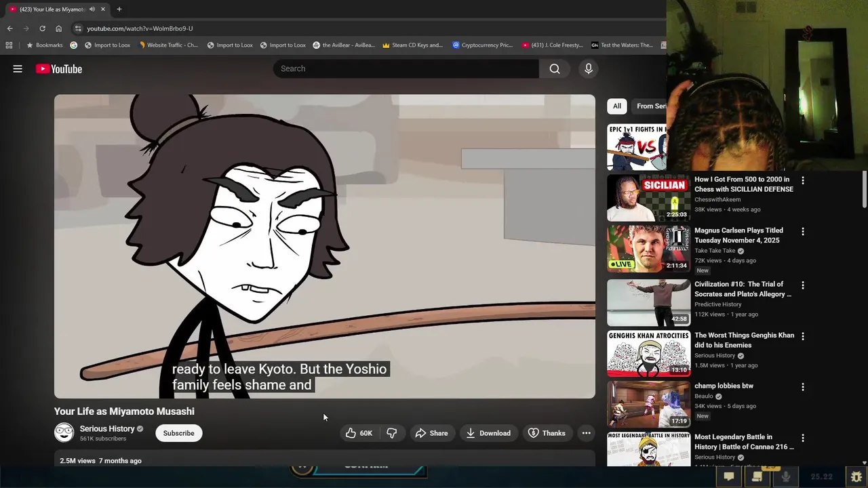Focus the YouTube search field
The image size is (868, 488).
pyautogui.click(x=406, y=68)
